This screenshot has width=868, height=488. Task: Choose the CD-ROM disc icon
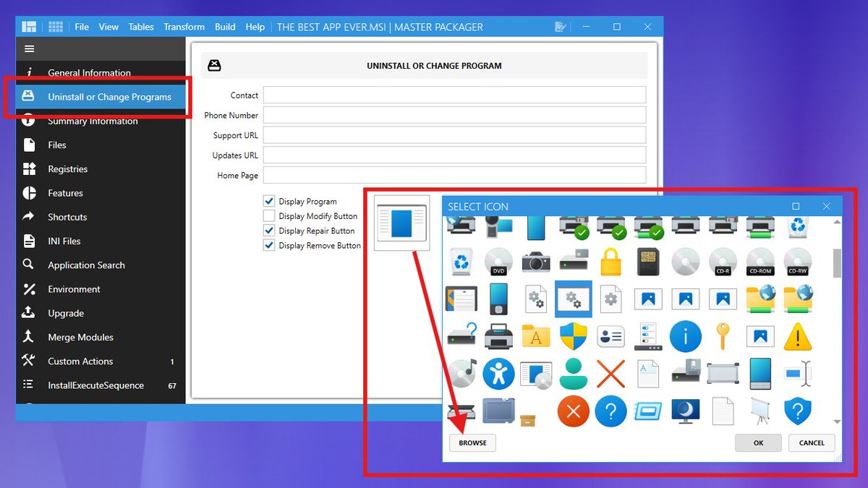click(x=760, y=262)
